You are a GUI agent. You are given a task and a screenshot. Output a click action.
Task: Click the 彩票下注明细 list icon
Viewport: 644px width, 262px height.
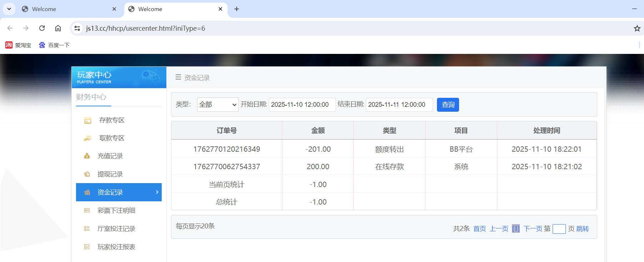click(x=87, y=211)
